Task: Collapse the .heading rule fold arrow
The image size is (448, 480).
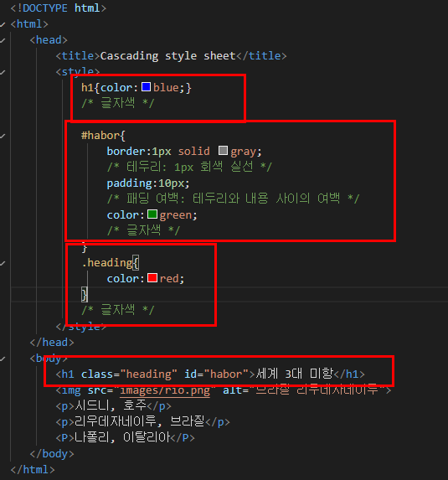Action: coord(3,263)
